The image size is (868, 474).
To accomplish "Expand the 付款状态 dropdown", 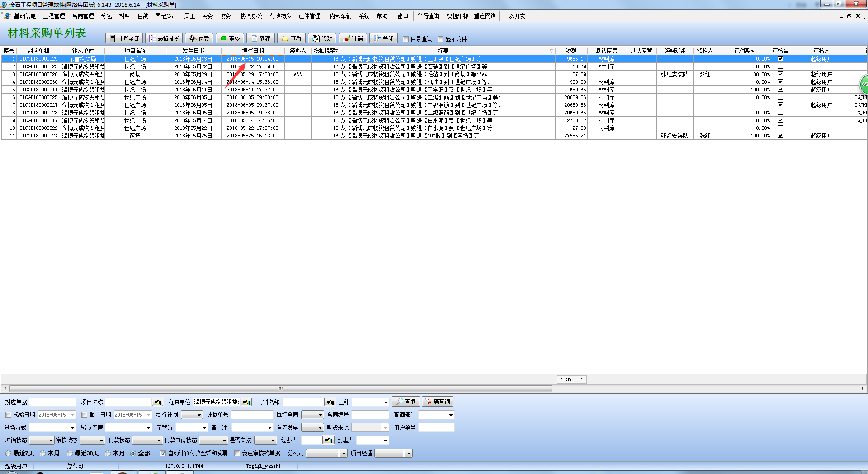I will coord(159,440).
